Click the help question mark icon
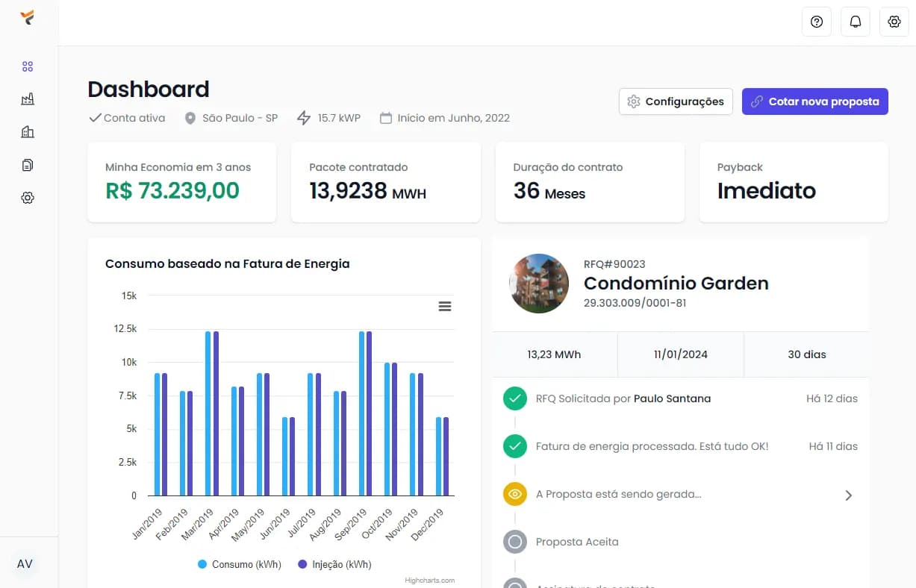 pos(817,22)
